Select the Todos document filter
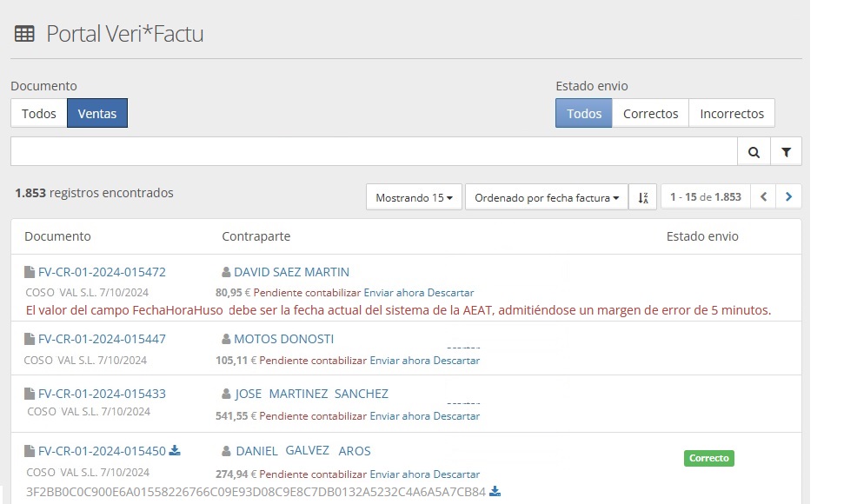The height and width of the screenshot is (504, 857). coord(39,114)
